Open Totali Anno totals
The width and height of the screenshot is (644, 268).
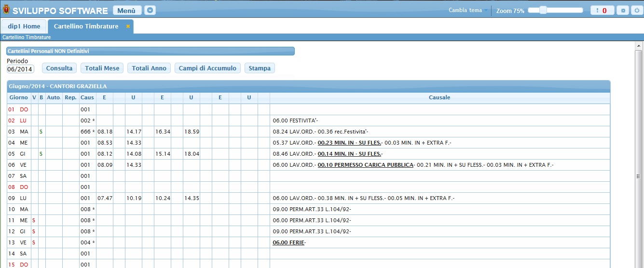pyautogui.click(x=149, y=68)
